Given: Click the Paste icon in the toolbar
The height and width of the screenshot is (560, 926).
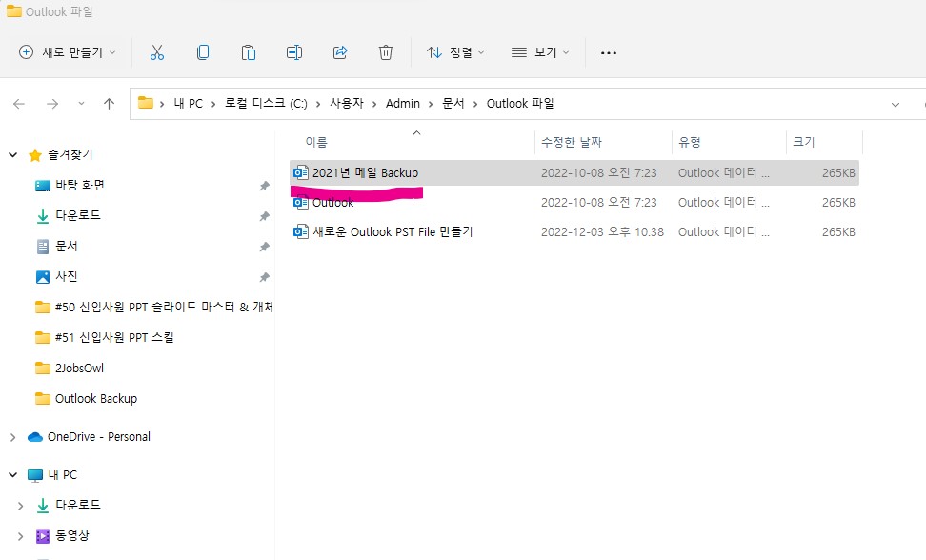Looking at the screenshot, I should point(249,52).
